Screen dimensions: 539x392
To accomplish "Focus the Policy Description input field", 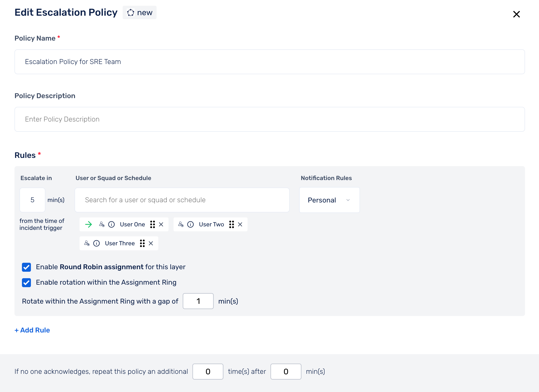I will click(x=270, y=119).
